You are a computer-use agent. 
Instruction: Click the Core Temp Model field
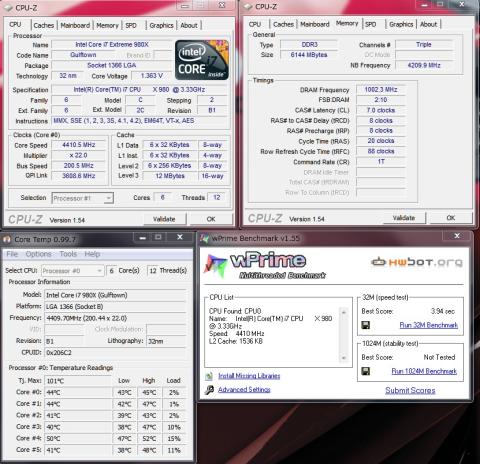click(115, 295)
